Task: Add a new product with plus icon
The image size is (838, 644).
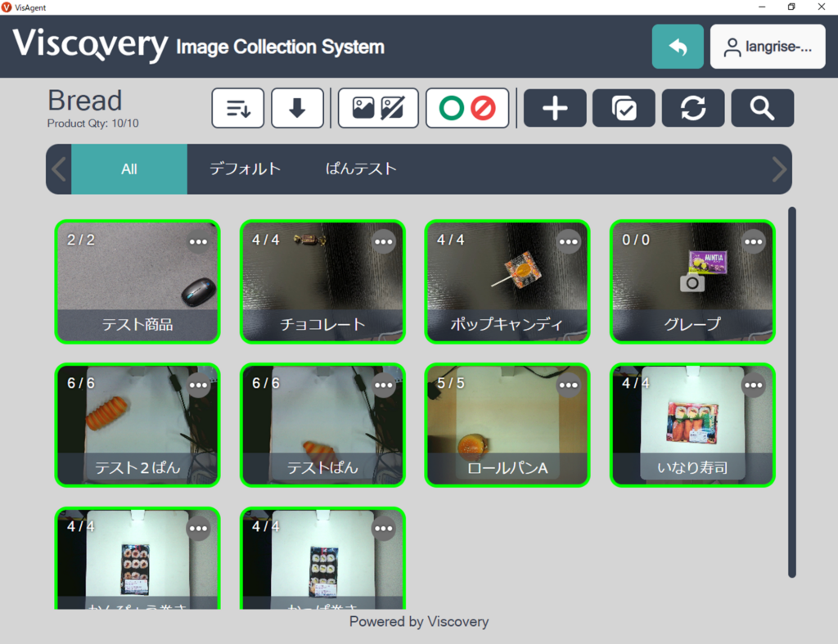Action: click(x=555, y=108)
